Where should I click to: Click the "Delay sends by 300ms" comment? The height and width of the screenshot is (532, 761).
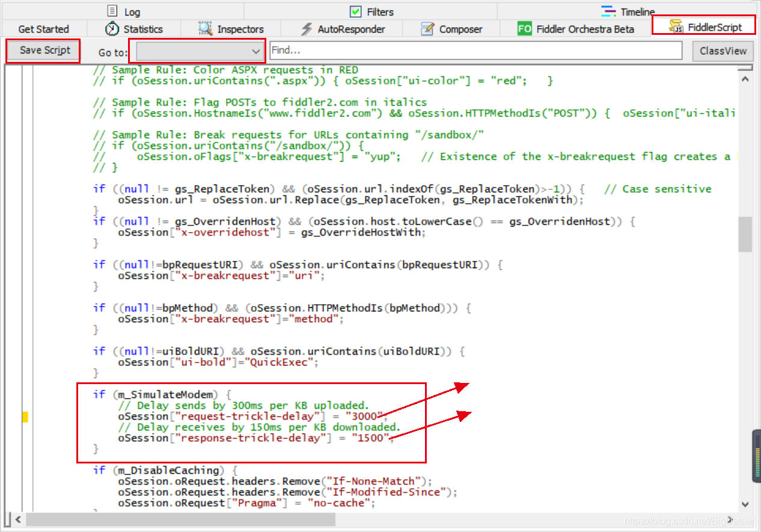[243, 405]
